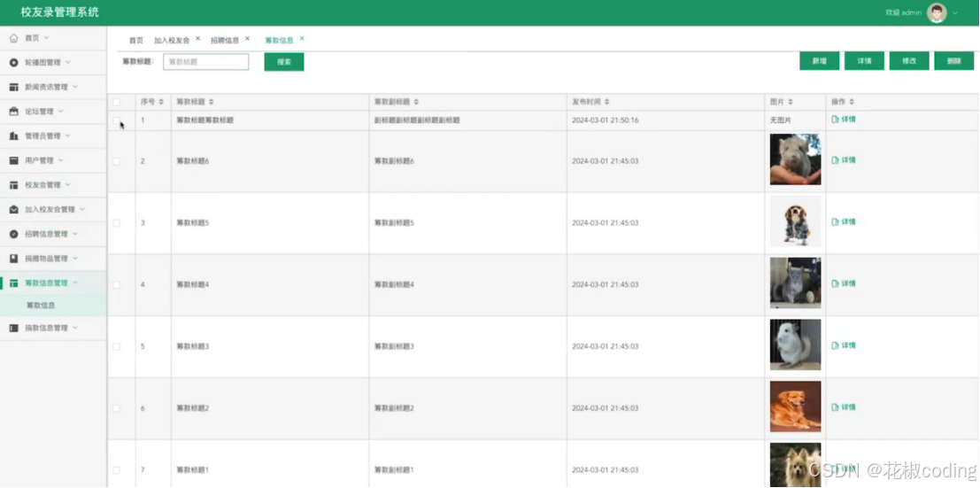Expand 新闻资讯管理 menu chevron
Viewport: 980px width, 488px height.
tap(75, 87)
